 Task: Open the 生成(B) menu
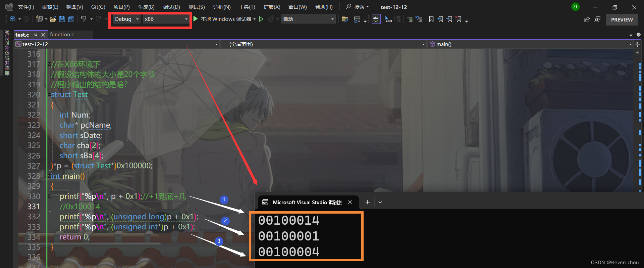pos(146,7)
